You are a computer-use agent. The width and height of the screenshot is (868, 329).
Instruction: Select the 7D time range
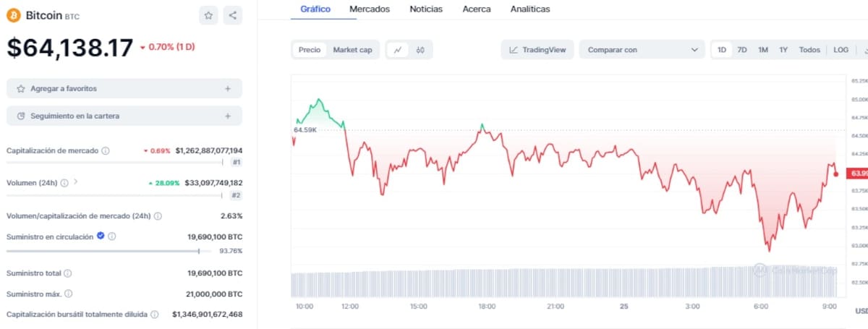coord(742,50)
